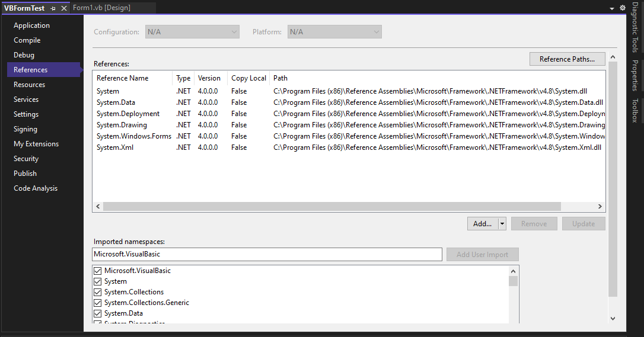This screenshot has height=337, width=644.
Task: Go to the Debug page
Action: pos(24,55)
